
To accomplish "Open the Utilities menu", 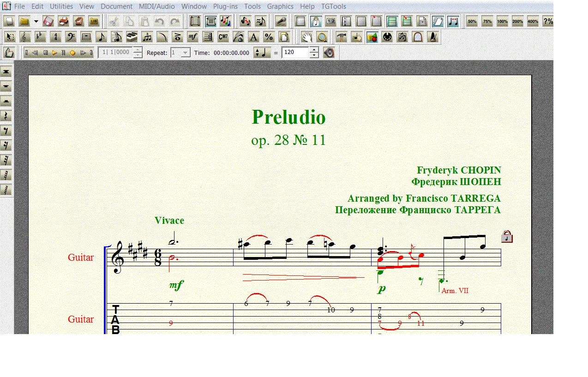I will (x=61, y=6).
